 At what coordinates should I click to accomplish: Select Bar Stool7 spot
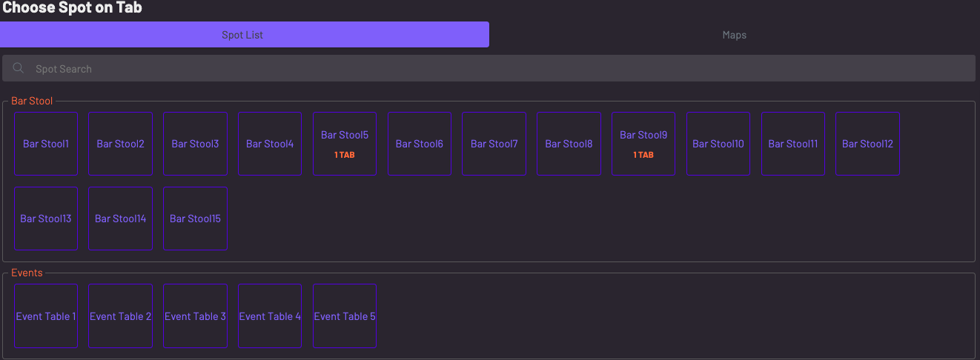(494, 144)
